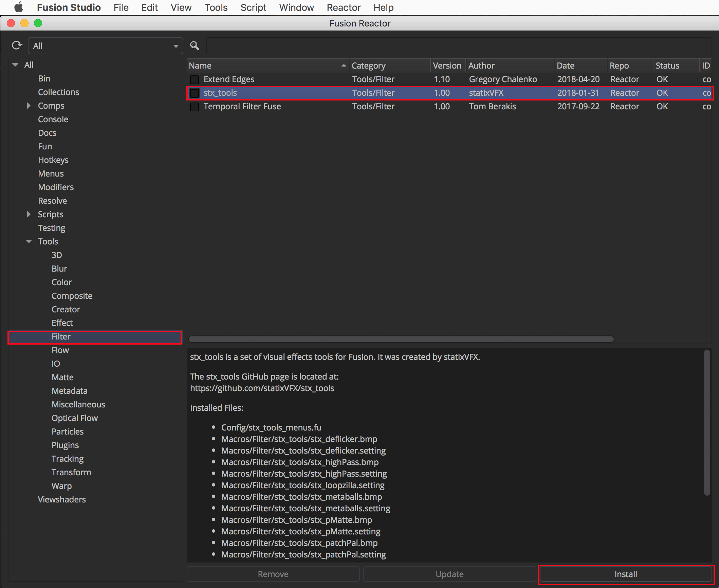719x588 pixels.
Task: Select the Metadata tools subcategory
Action: click(x=69, y=391)
